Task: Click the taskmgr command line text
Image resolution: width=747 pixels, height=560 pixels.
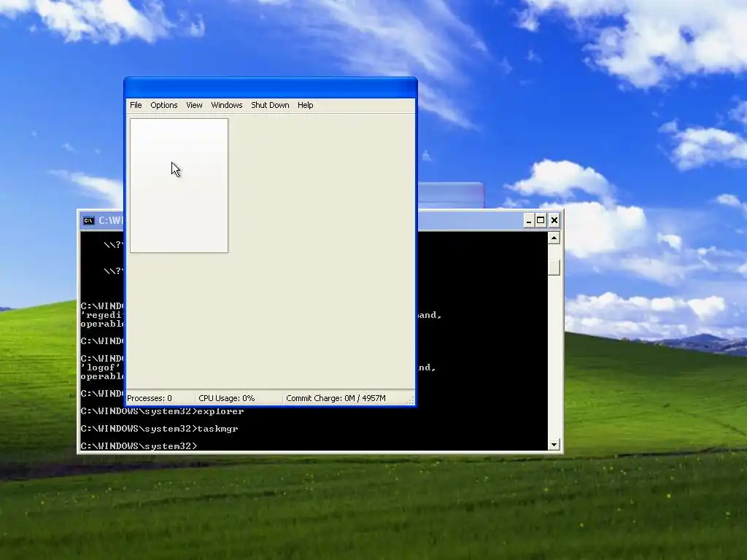Action: [160, 429]
